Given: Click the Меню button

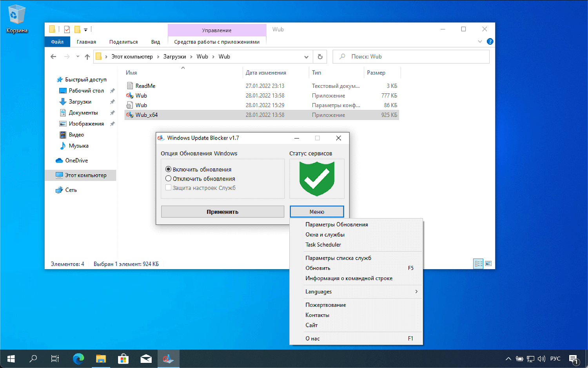Looking at the screenshot, I should coord(317,212).
